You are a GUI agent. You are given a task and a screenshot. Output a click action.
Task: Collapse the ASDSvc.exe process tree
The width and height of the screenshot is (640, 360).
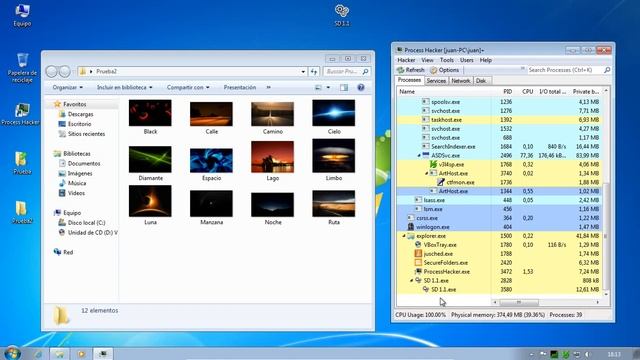pos(419,156)
